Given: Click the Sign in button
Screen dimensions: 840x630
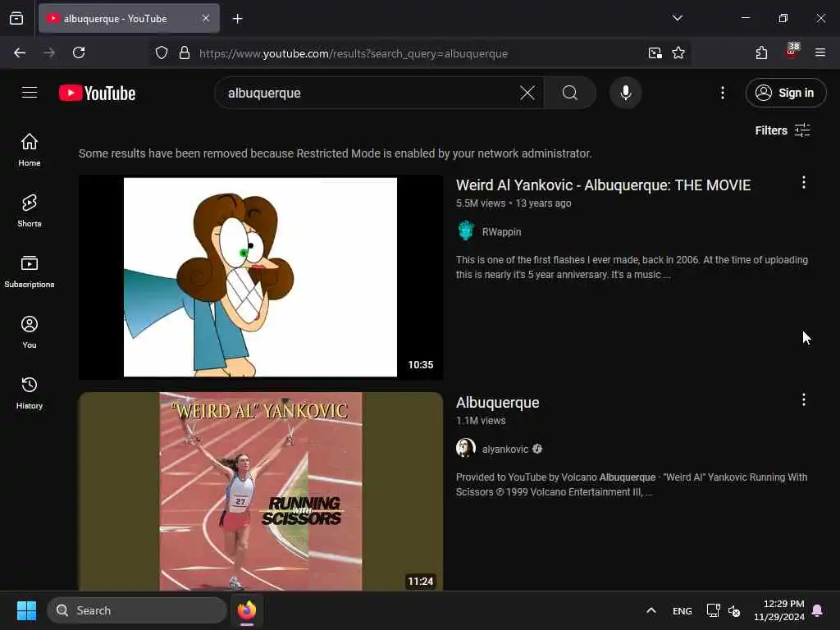Looking at the screenshot, I should [785, 93].
